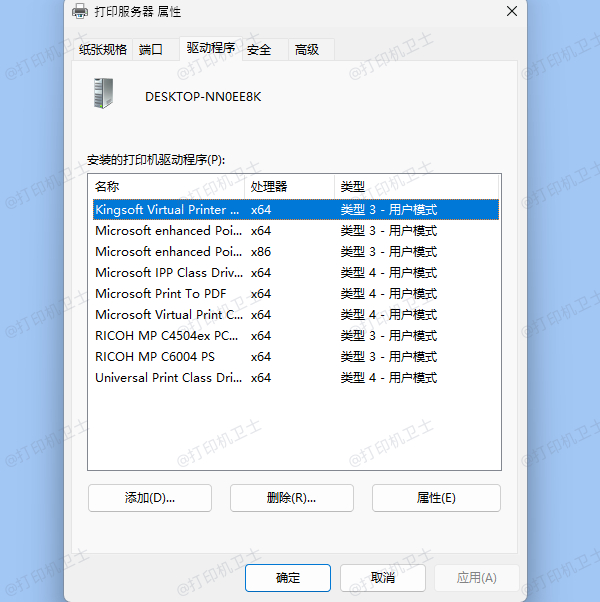Close the 打印服务器 属性 dialog
Image resolution: width=600 pixels, height=602 pixels.
click(x=511, y=11)
